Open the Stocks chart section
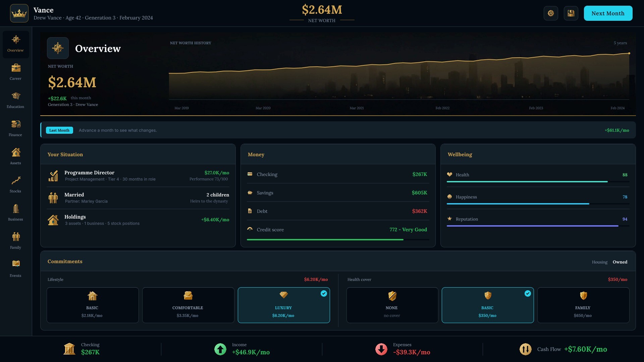Viewport: 644px width, 362px height. pyautogui.click(x=15, y=185)
